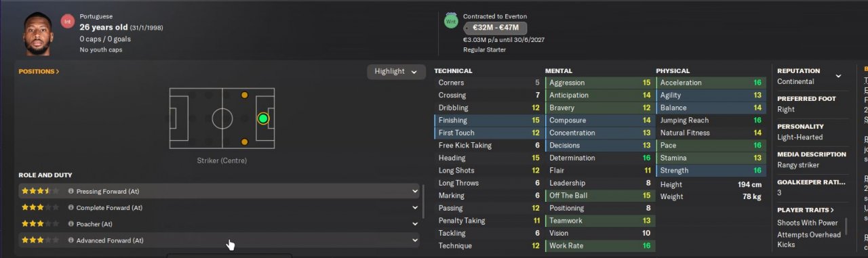Select the lower orange position dot on pitch
Screen dimensions: 868x258
[x=245, y=142]
